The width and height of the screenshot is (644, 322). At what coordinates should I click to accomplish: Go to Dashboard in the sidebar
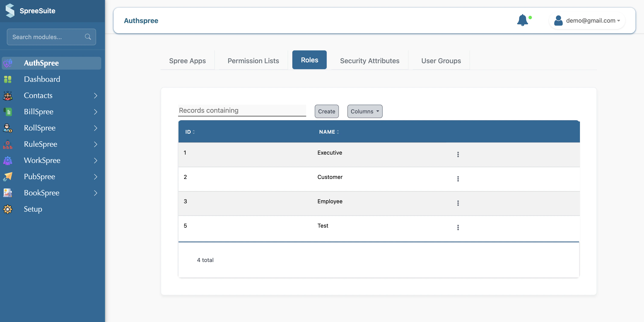[42, 79]
